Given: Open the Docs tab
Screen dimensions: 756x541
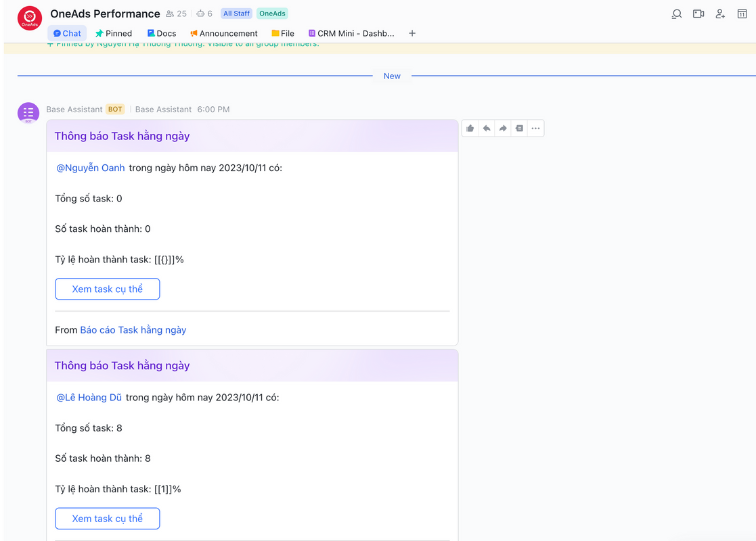Looking at the screenshot, I should (x=162, y=33).
